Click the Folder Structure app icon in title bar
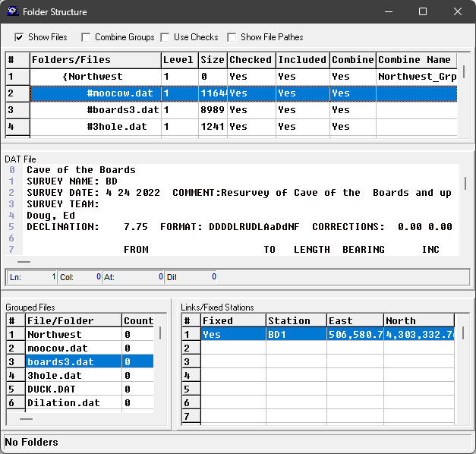476x454 pixels. (12, 11)
